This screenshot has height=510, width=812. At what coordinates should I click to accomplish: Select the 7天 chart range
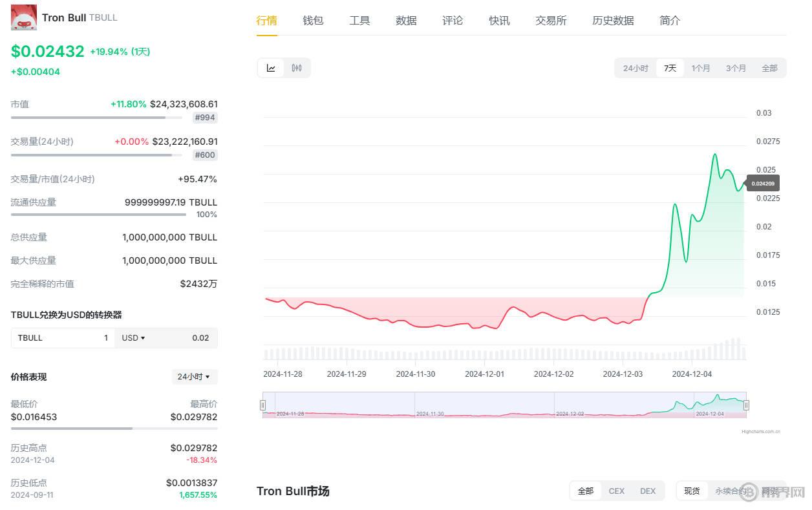point(670,68)
